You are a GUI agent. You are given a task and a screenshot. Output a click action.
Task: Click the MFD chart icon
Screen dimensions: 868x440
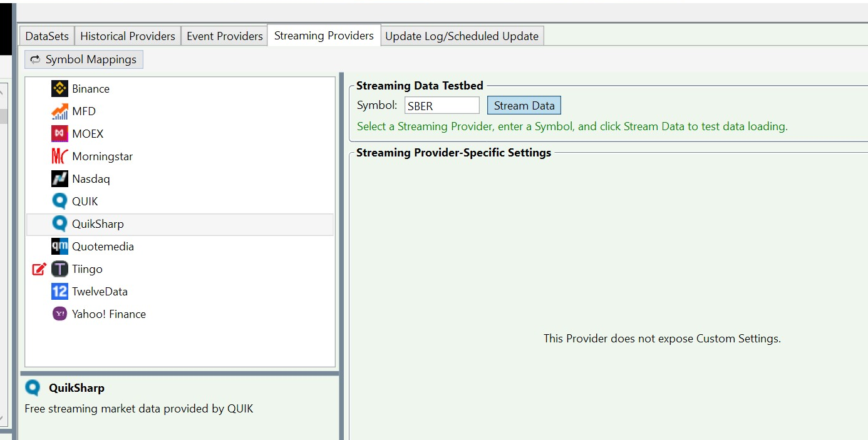click(x=59, y=111)
